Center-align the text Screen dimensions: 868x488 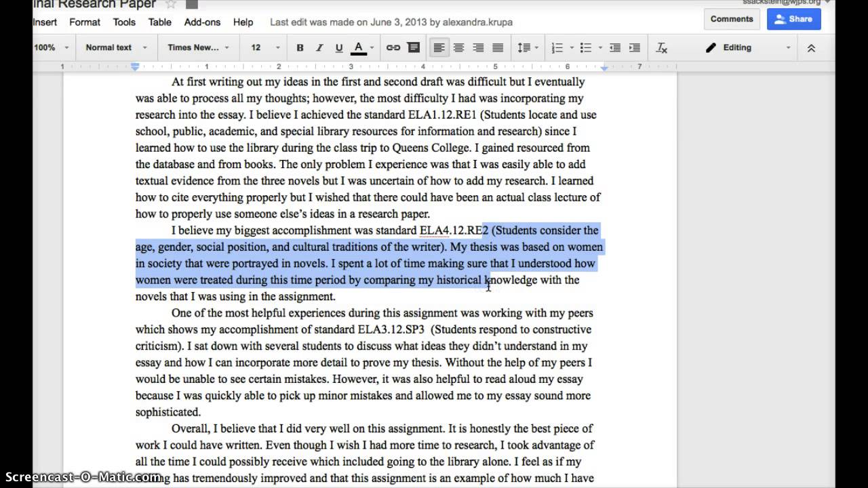459,47
